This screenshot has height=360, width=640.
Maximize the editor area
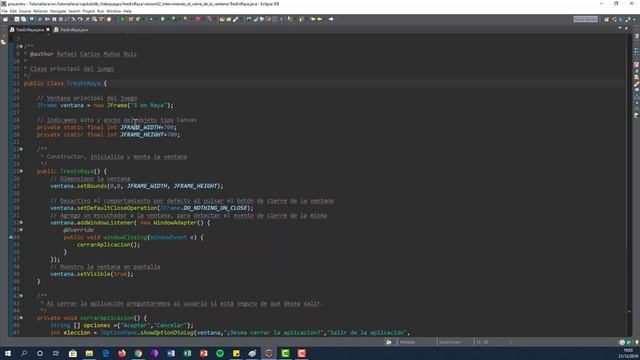(x=627, y=28)
